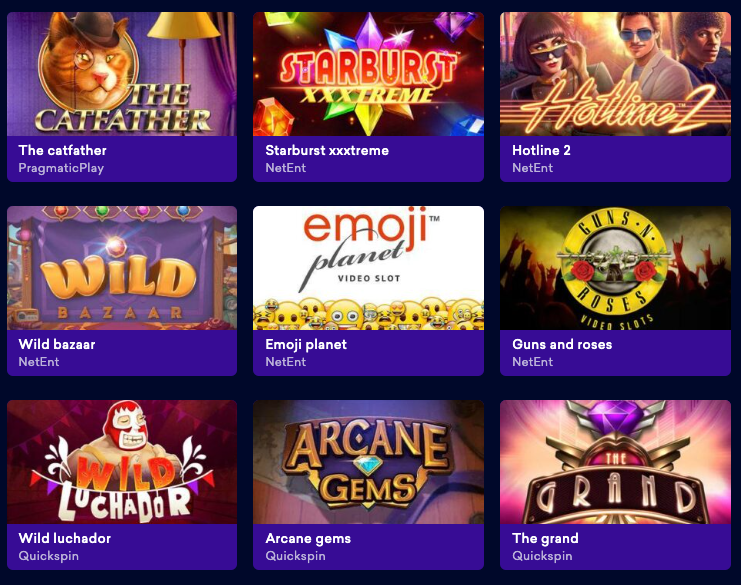
Task: Launch Starburst XXXtreme slot image
Action: tap(369, 74)
